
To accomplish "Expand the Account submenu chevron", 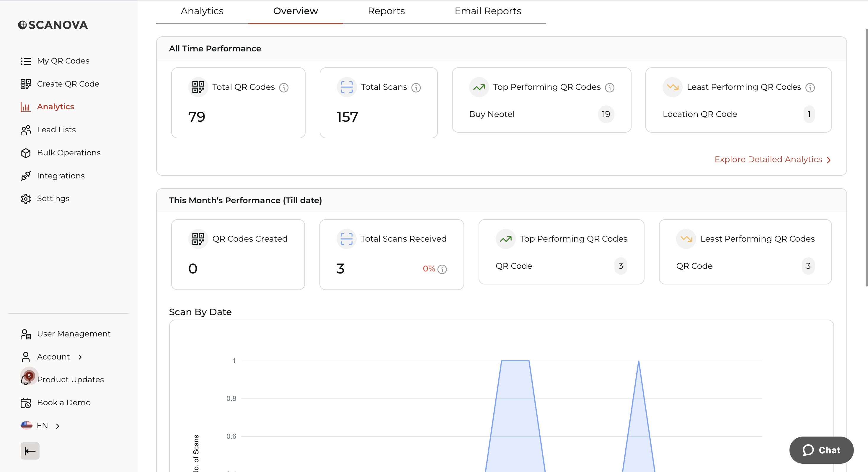I will [x=80, y=357].
